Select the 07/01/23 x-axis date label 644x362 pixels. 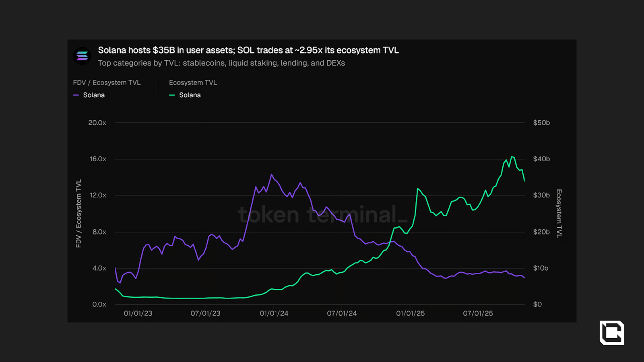pyautogui.click(x=205, y=313)
